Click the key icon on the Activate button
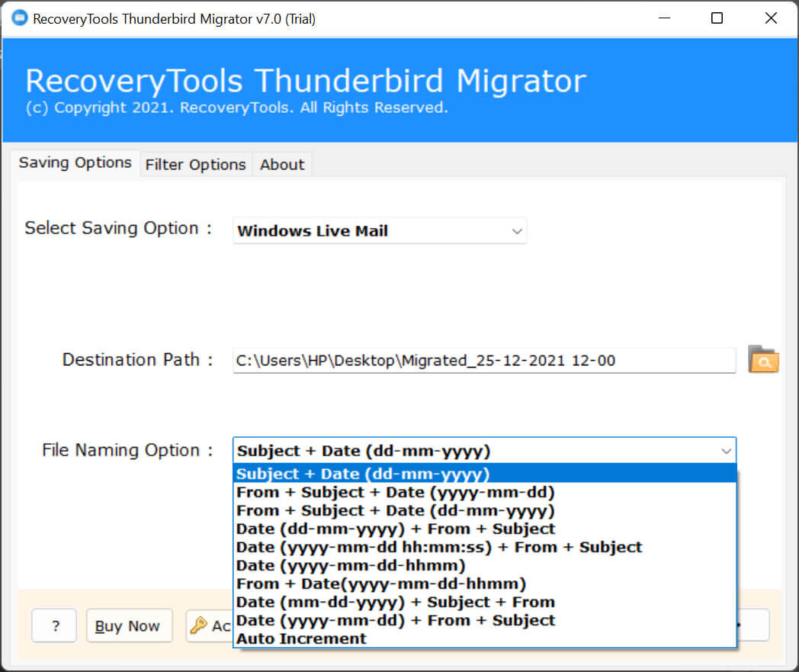 coord(199,625)
